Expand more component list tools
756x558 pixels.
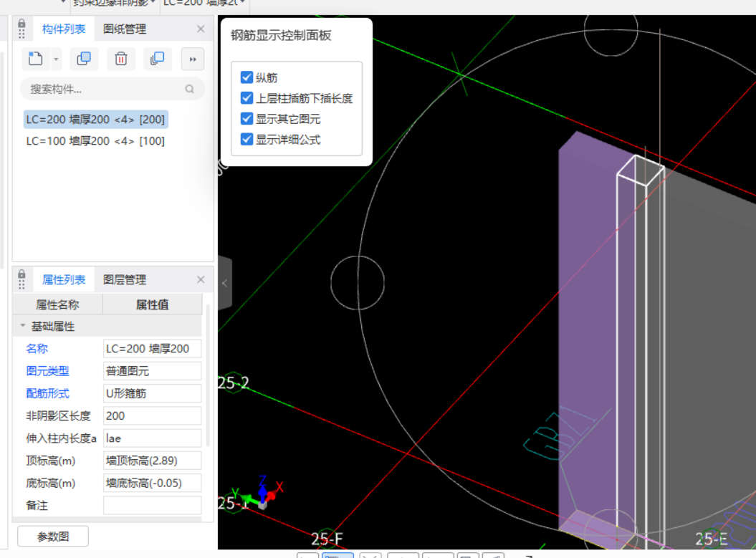coord(193,59)
